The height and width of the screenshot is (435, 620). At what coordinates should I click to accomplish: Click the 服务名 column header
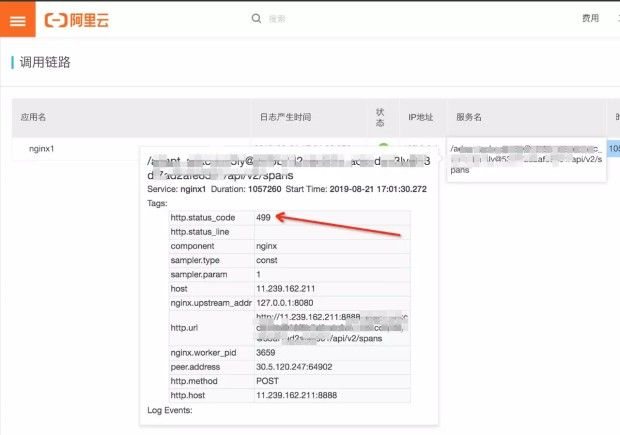click(469, 117)
